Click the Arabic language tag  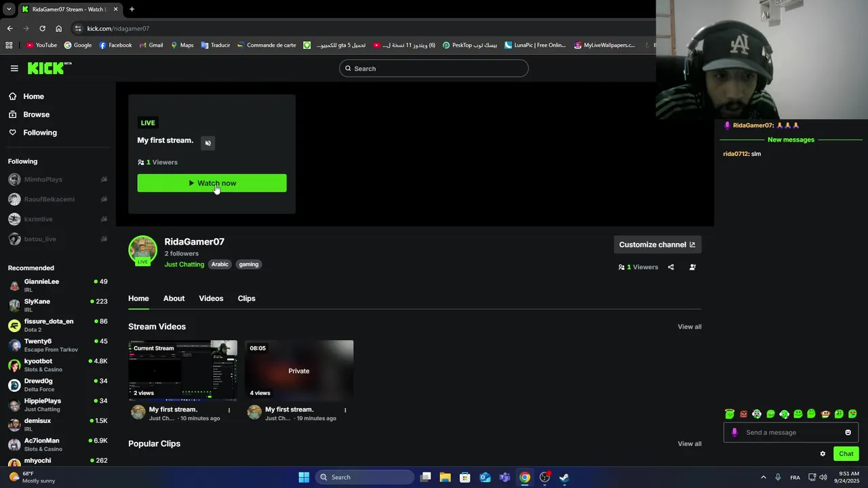tap(220, 264)
